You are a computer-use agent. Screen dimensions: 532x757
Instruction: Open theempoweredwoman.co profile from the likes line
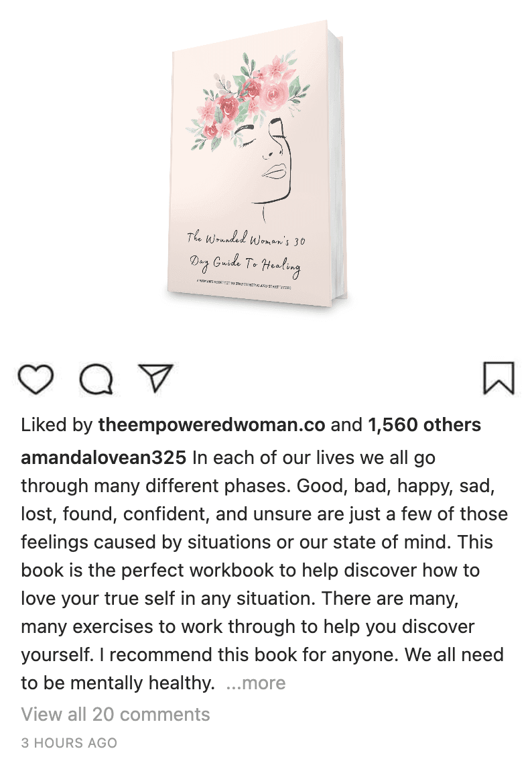point(212,425)
